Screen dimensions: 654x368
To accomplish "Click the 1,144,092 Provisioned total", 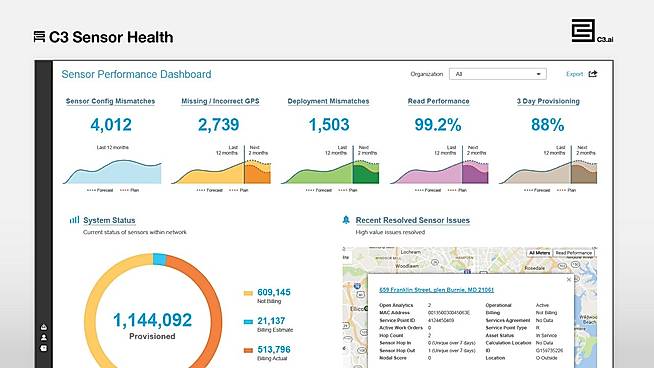I will pos(152,320).
